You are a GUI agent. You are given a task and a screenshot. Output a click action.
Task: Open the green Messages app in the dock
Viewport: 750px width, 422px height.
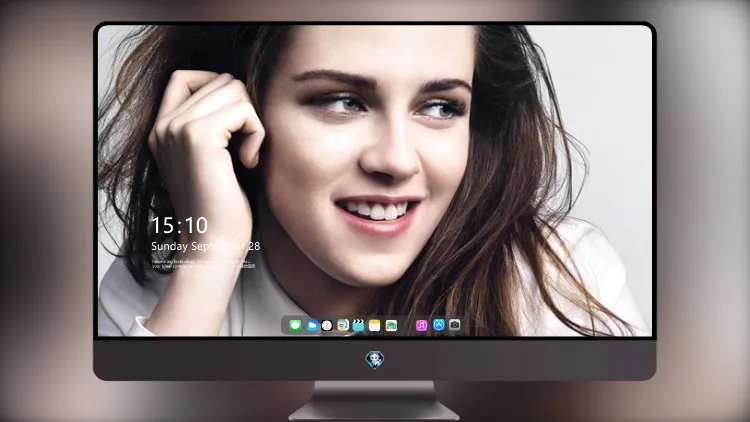(x=295, y=326)
